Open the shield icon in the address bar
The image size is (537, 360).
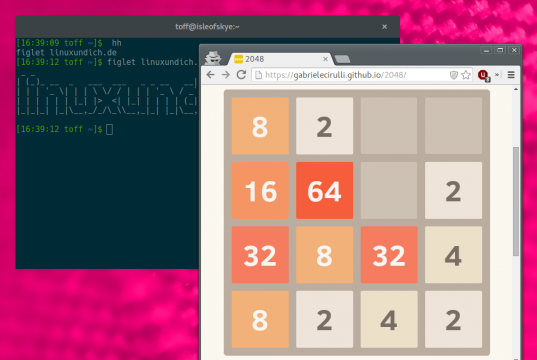(453, 75)
